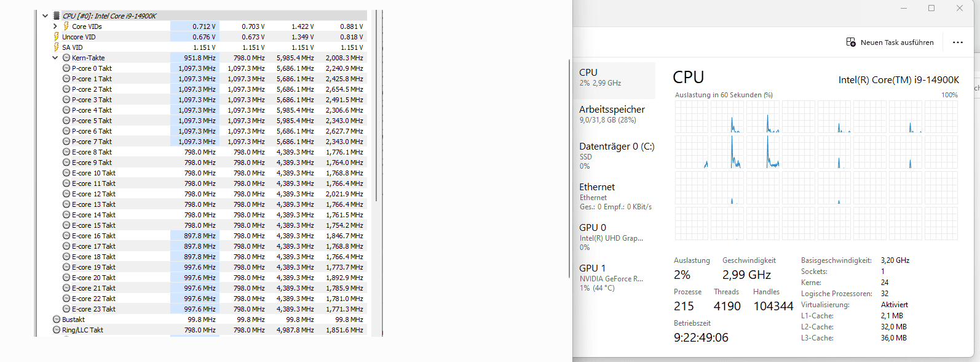
Task: Click the clock icon for P-core 0 Takt
Action: click(66, 68)
